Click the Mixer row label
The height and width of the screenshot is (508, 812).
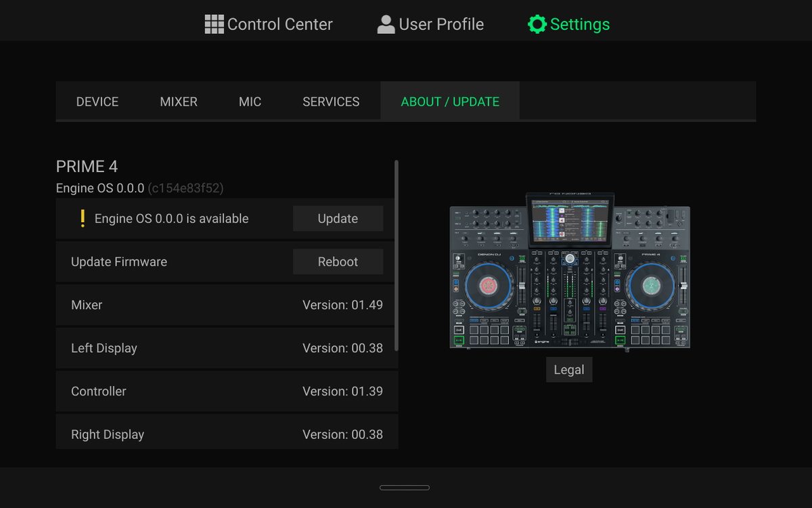pyautogui.click(x=87, y=305)
